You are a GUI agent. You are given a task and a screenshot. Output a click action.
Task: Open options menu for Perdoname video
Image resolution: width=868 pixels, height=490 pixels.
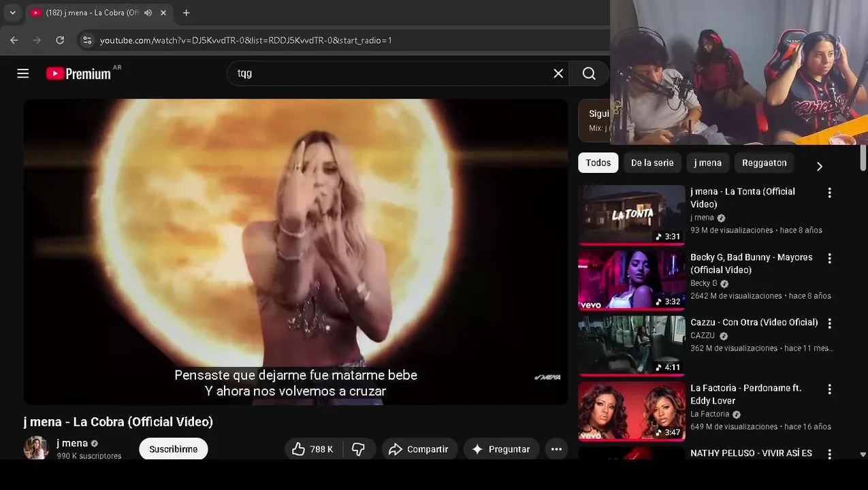tap(829, 389)
